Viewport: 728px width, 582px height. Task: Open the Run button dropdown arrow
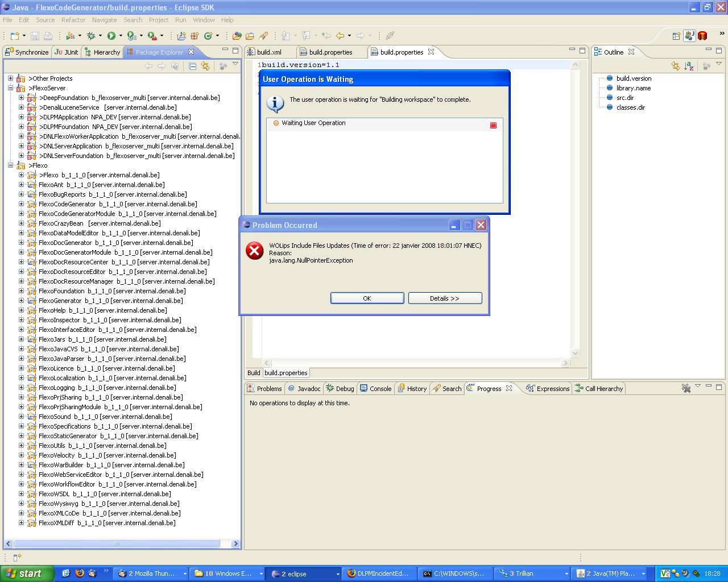coord(120,36)
